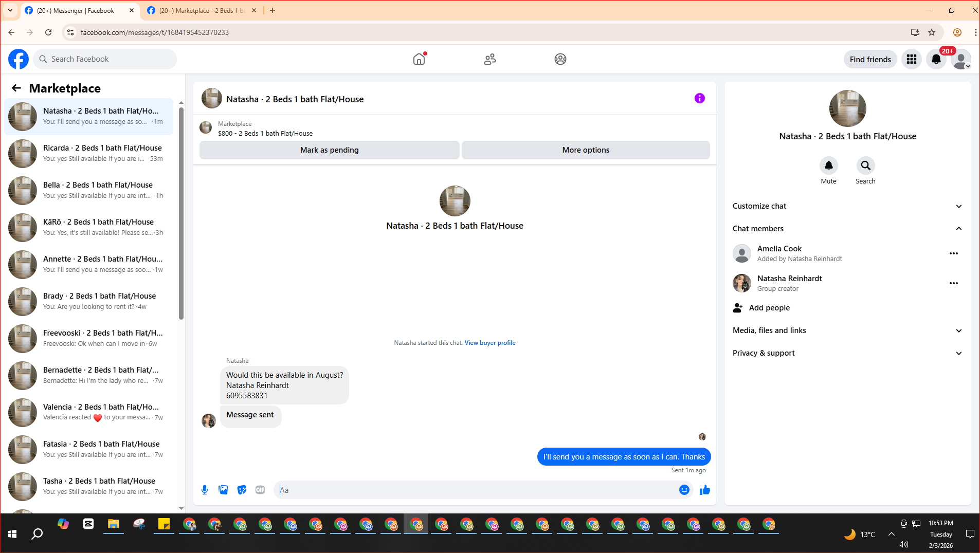Open Bella's 2 Beds conversation
This screenshot has height=553, width=980.
pyautogui.click(x=89, y=190)
